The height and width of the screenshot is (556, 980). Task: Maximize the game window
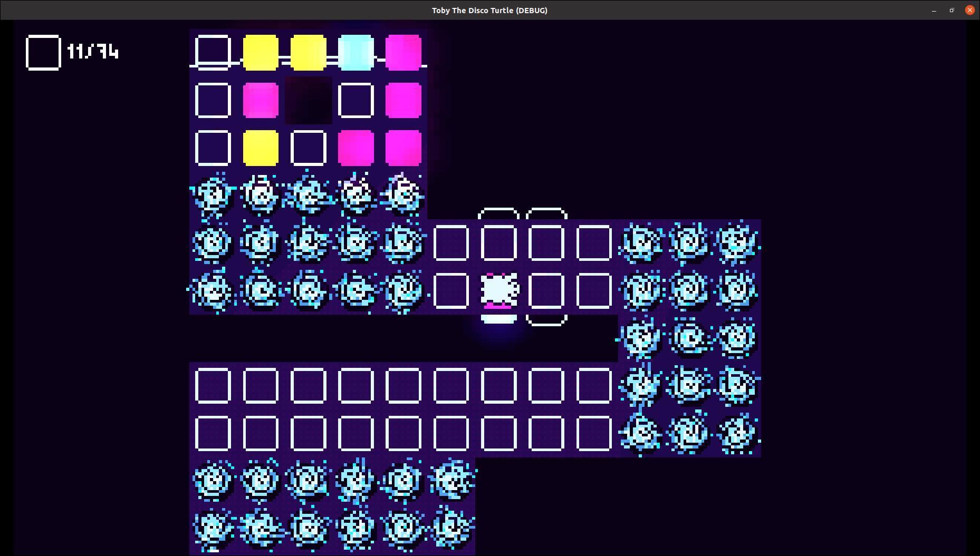tap(952, 11)
